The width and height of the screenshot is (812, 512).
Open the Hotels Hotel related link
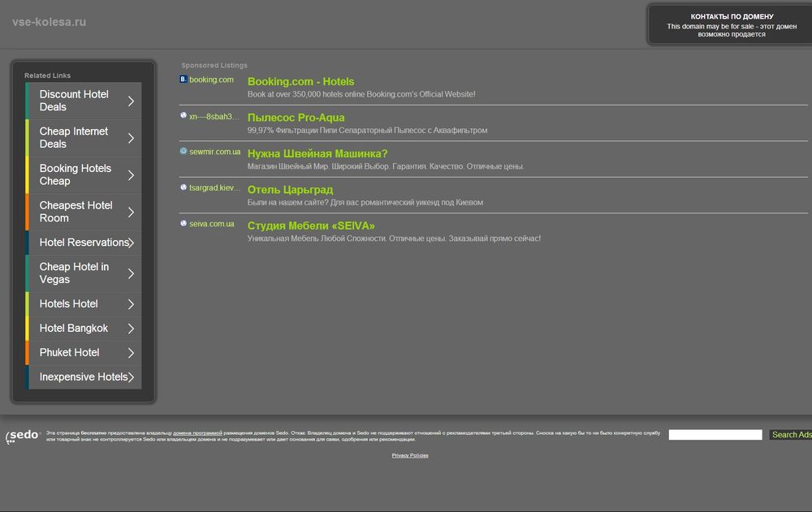[84, 304]
